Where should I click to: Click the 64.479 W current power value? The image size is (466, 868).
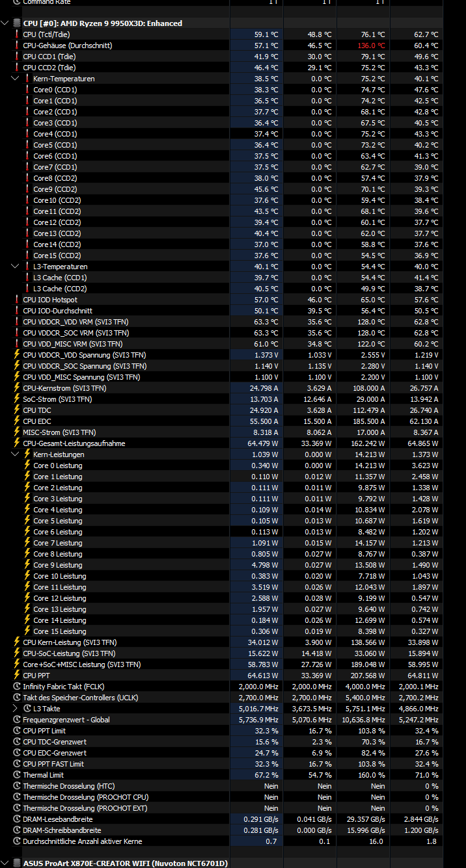click(x=264, y=443)
